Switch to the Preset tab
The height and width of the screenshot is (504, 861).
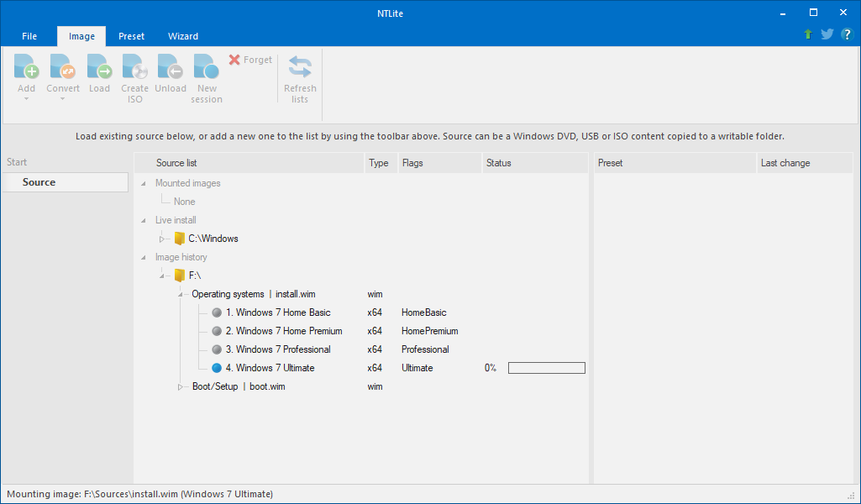131,36
